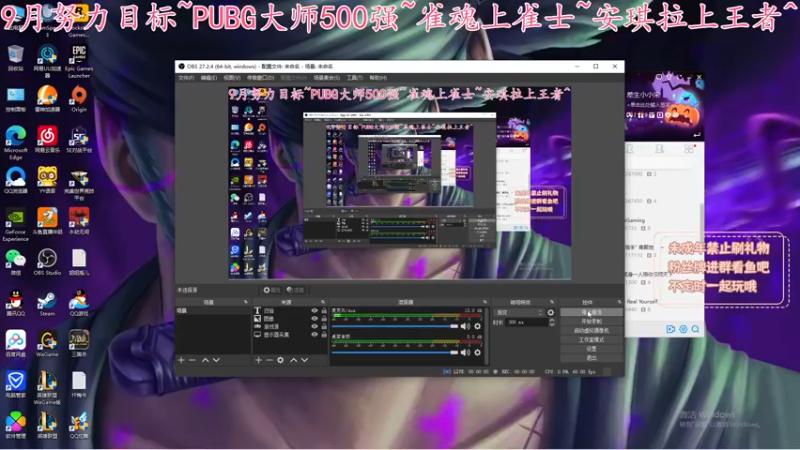This screenshot has width=800, height=450.
Task: Open the 微信 desktop icon
Action: [x=15, y=262]
